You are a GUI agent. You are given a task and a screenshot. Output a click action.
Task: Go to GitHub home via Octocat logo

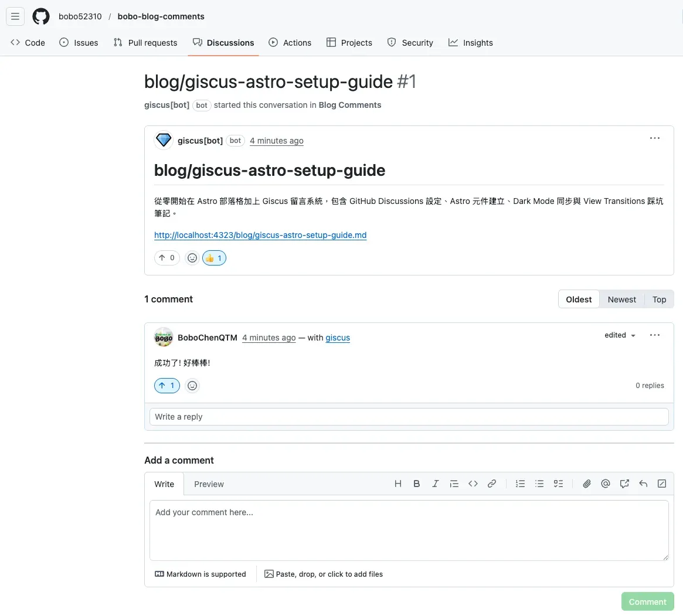[41, 16]
